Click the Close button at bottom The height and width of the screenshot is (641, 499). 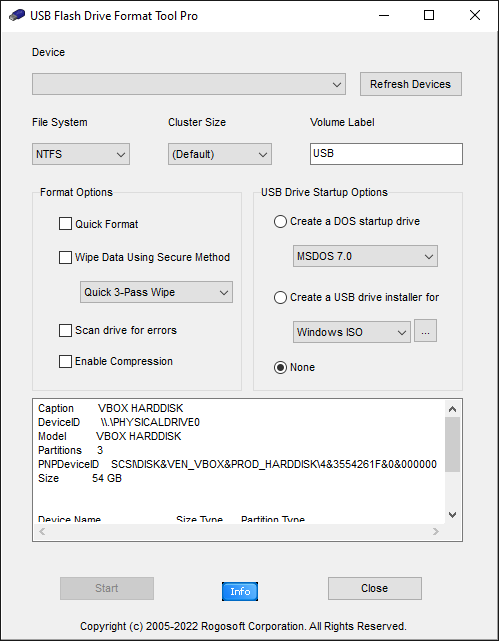coord(375,588)
